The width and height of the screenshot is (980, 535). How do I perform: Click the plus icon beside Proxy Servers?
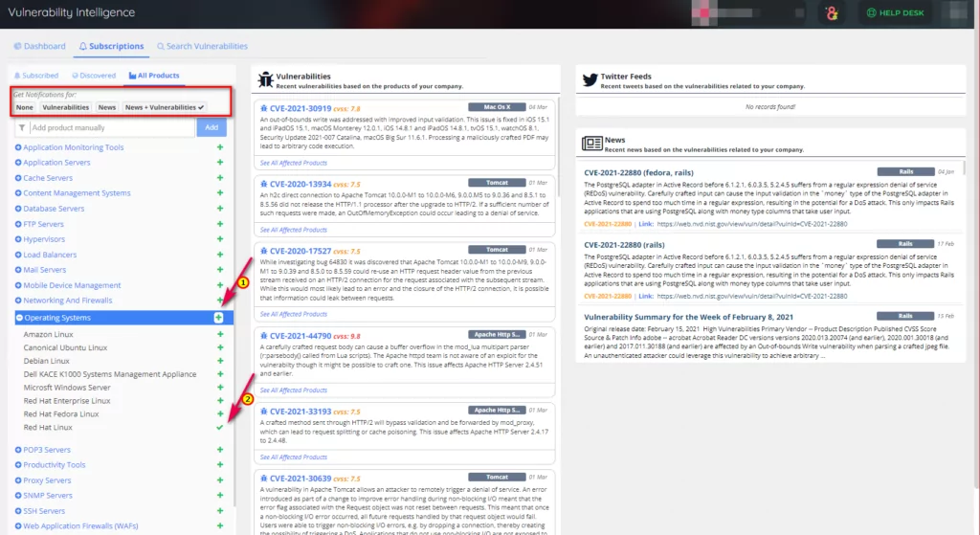pyautogui.click(x=220, y=480)
